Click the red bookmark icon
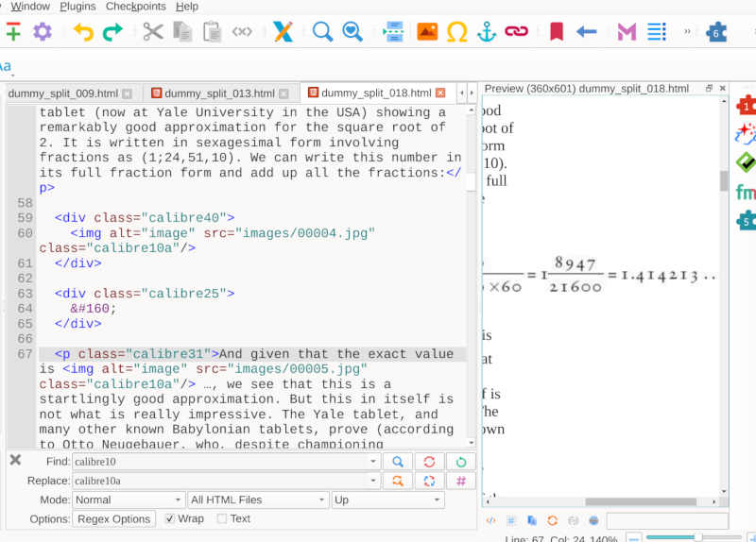The image size is (756, 542). [x=557, y=32]
